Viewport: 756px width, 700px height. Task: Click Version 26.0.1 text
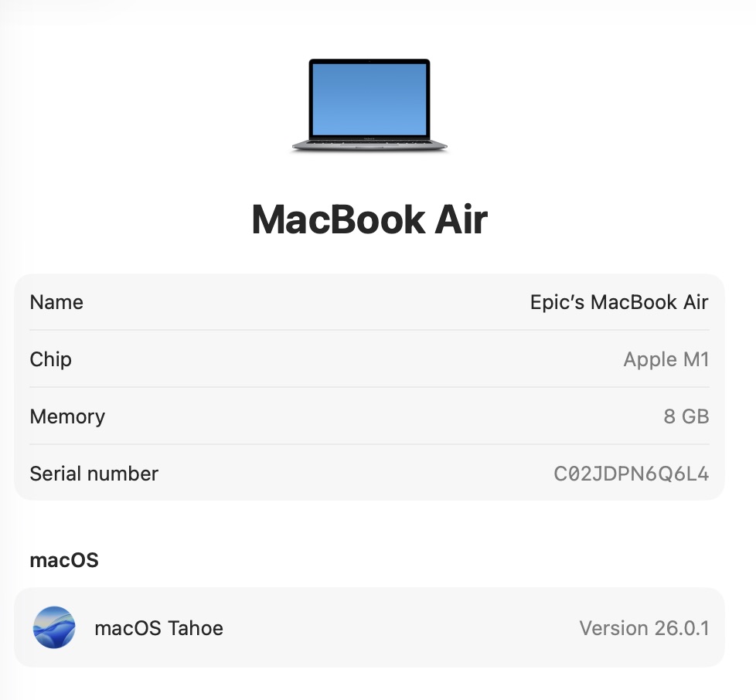pyautogui.click(x=644, y=627)
